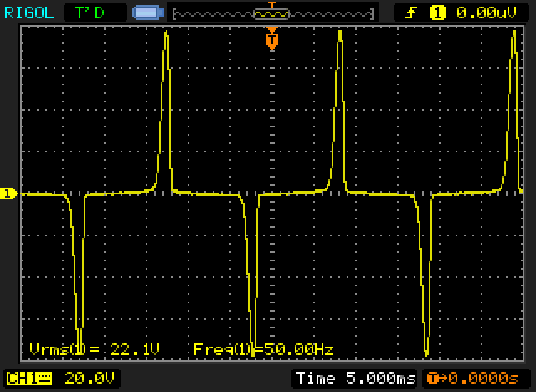Screen dimensions: 536x392
Task: Click the trigger source channel 1 badge
Action: pos(438,13)
